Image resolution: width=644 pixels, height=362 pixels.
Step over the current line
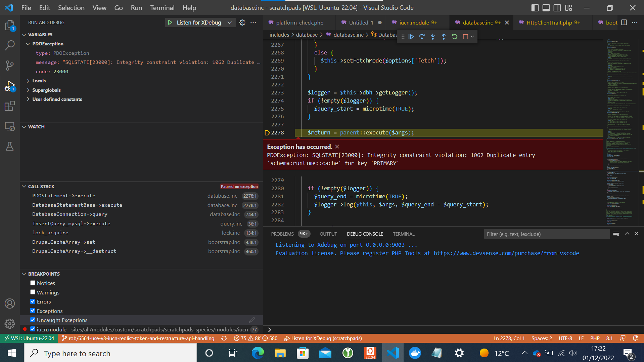[x=422, y=36]
